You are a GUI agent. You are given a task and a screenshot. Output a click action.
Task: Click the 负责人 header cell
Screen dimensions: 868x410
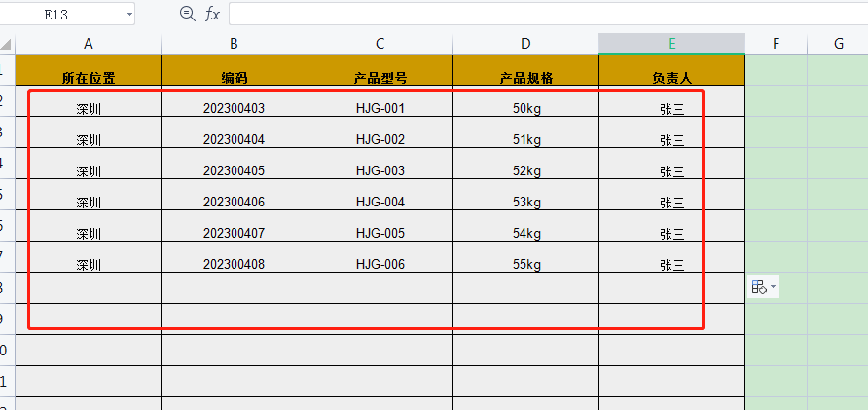[x=671, y=78]
